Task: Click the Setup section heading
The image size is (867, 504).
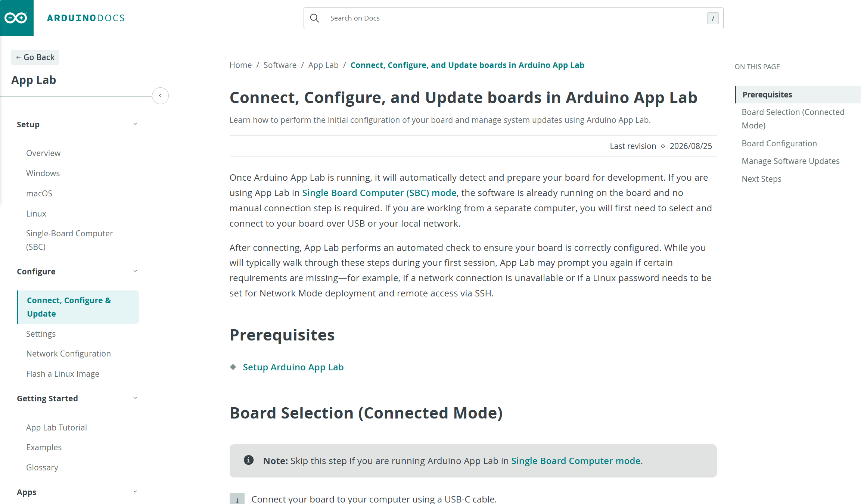Action: (x=28, y=124)
